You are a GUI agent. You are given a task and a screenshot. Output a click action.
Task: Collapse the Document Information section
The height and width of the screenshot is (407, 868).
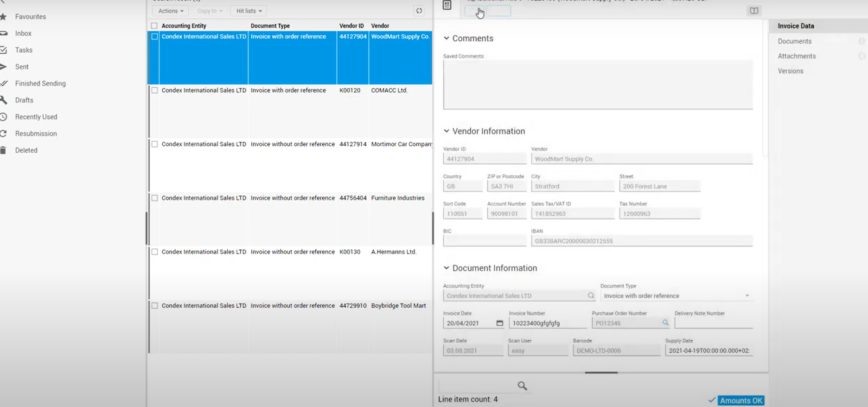pyautogui.click(x=446, y=268)
